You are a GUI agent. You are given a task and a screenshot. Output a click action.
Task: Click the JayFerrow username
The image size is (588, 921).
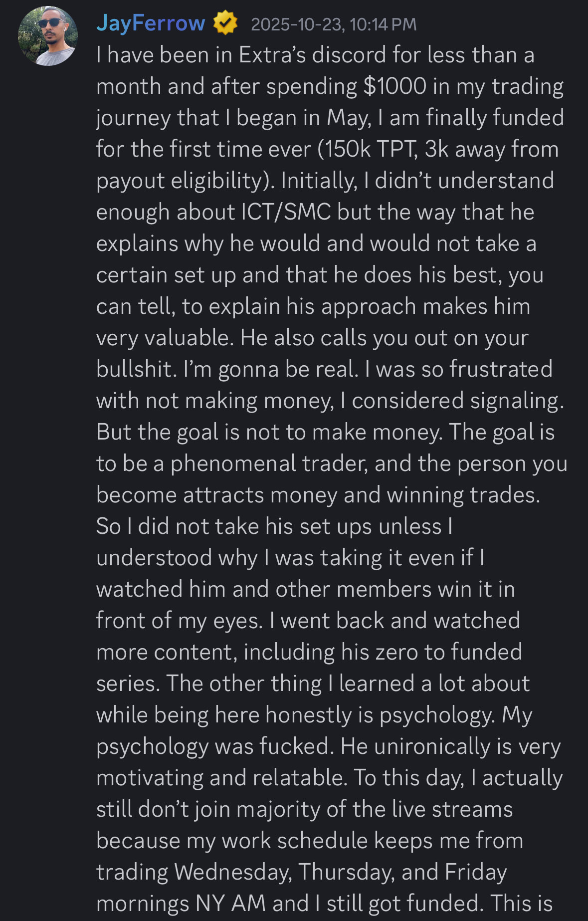click(151, 23)
